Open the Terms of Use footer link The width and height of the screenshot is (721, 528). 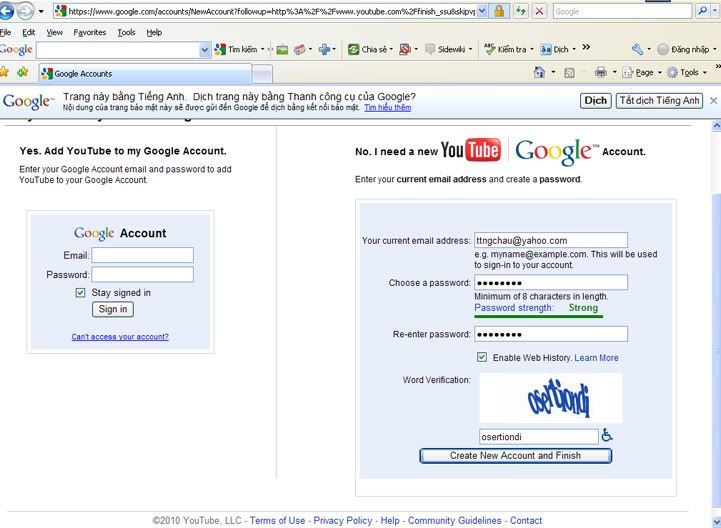[277, 520]
